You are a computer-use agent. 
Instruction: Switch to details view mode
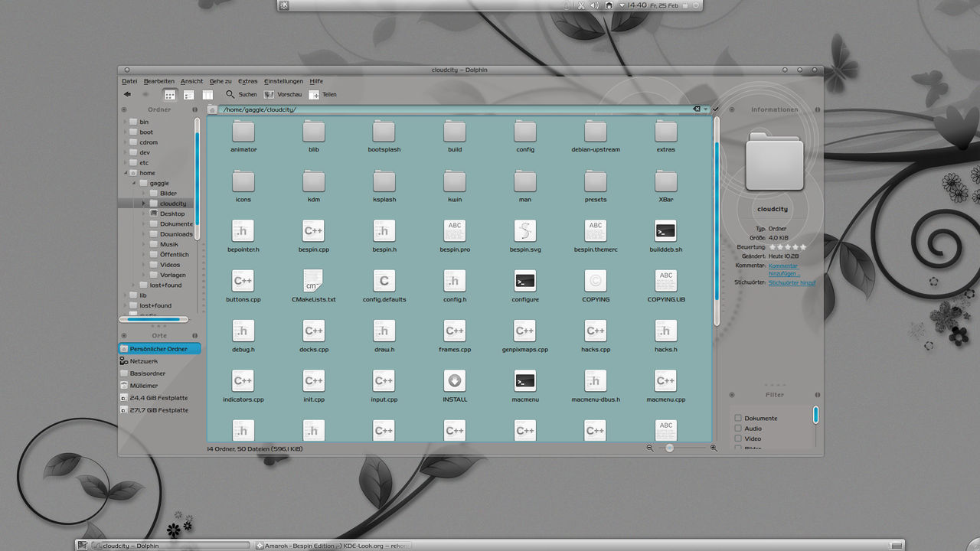(x=188, y=95)
